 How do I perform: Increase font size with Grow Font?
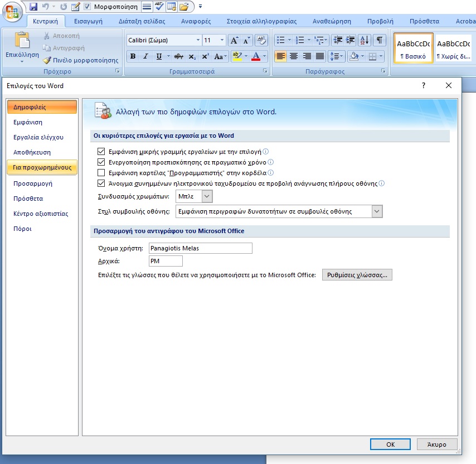(234, 40)
